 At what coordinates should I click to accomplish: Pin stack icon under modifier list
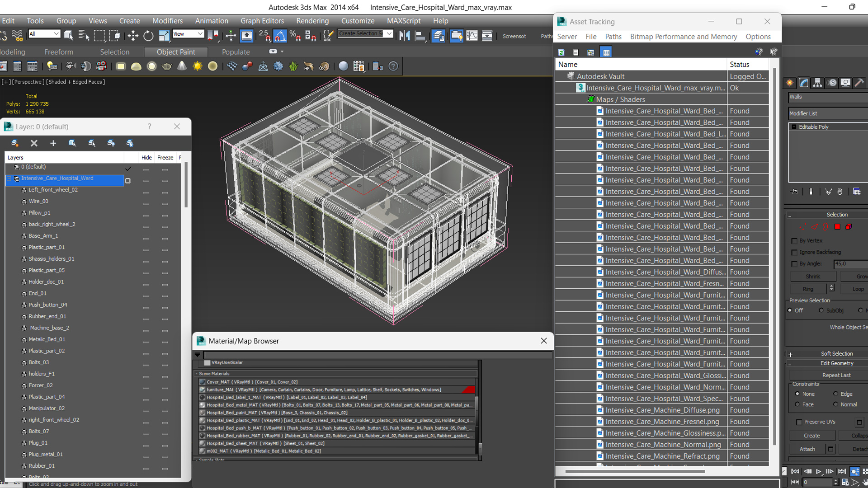(x=795, y=192)
